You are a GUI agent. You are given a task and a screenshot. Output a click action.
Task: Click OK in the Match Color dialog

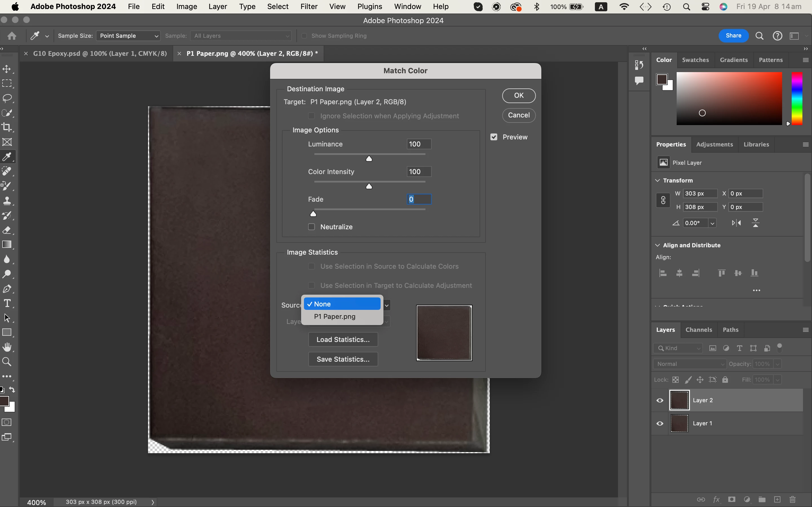click(x=518, y=95)
